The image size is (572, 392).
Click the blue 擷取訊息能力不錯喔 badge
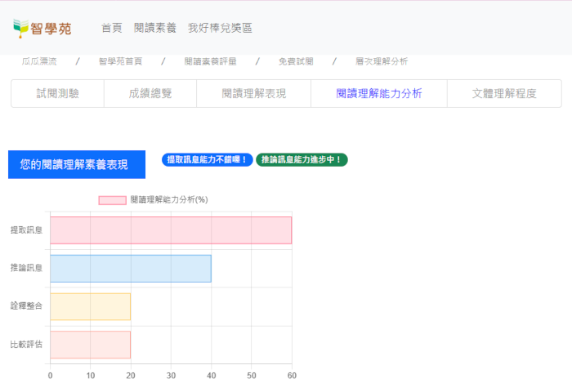(x=207, y=160)
